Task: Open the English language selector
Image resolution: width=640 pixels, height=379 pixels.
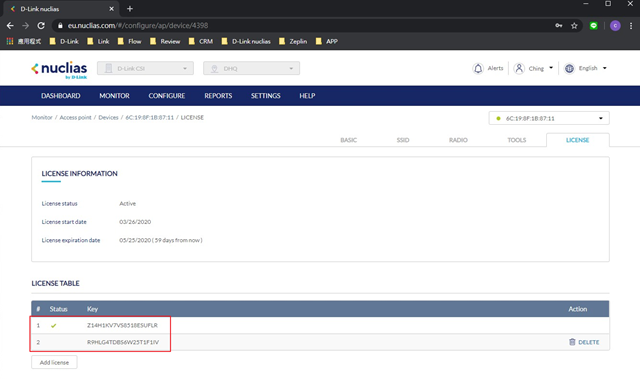Action: 586,68
